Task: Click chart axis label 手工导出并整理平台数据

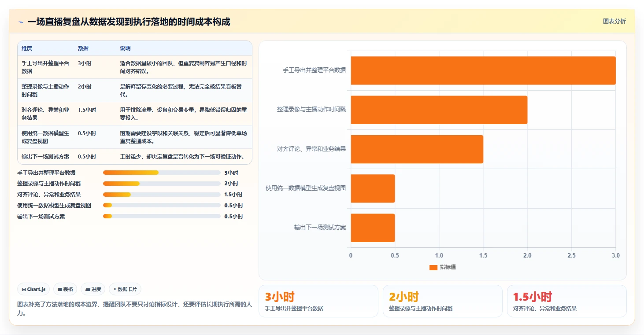Action: click(x=314, y=70)
